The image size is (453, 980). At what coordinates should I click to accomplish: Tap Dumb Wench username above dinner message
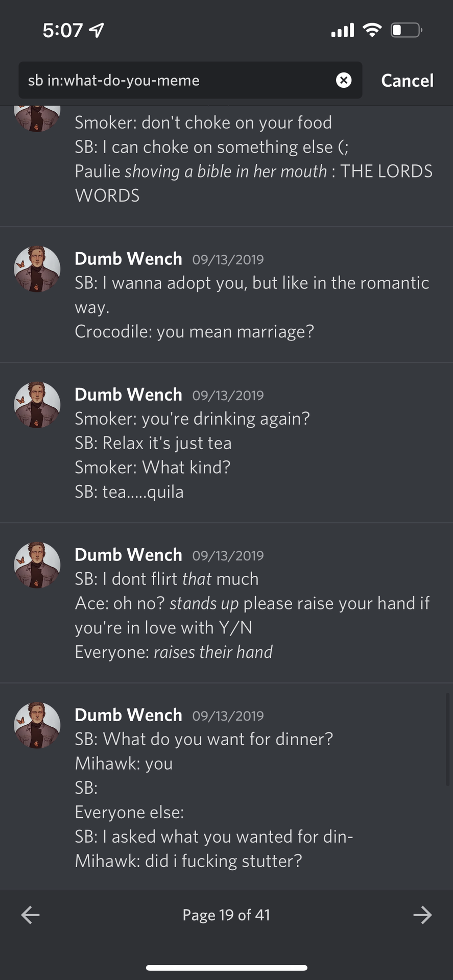point(128,715)
